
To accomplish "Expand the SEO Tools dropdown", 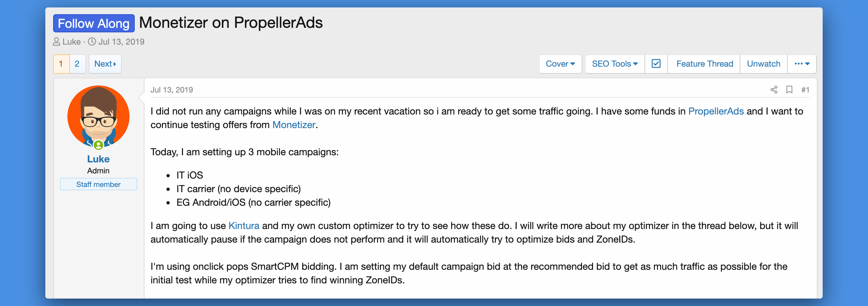I will [614, 64].
